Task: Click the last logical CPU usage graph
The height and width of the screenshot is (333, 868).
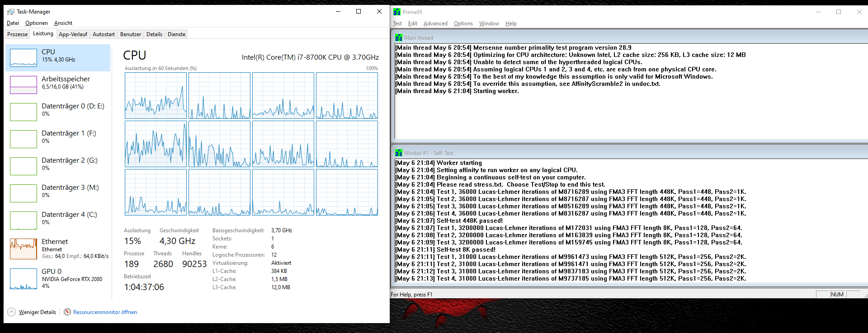Action: point(347,192)
